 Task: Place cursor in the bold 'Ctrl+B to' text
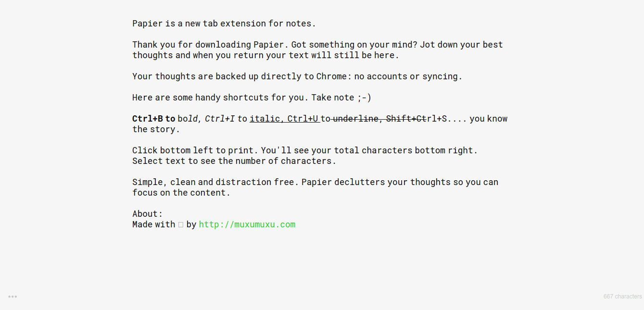(x=154, y=119)
